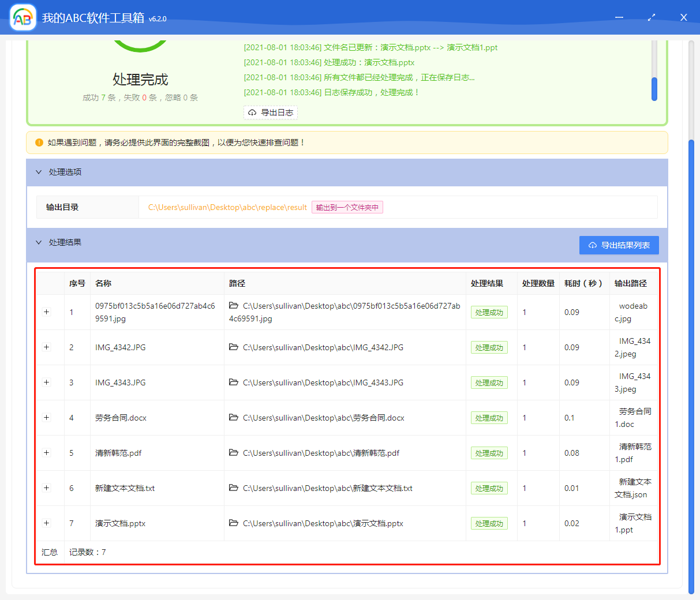Click folder icon for 新建文本文档.txt path
700x600 pixels.
coord(234,488)
